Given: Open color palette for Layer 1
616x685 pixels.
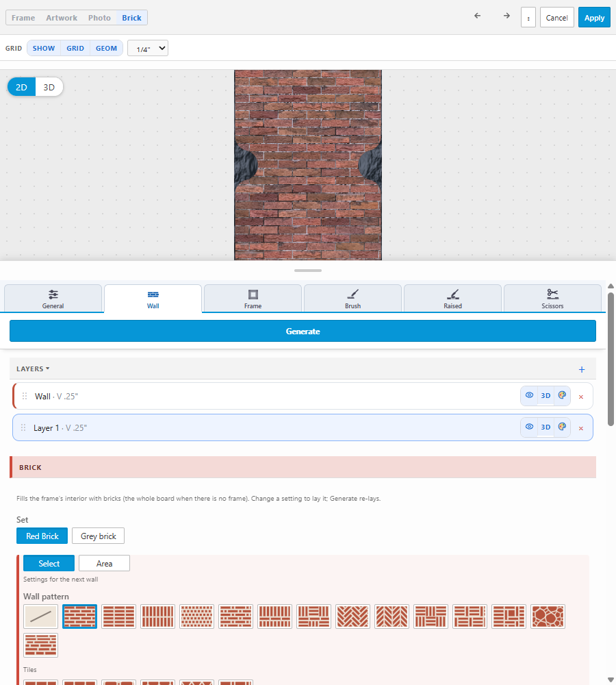Looking at the screenshot, I should point(562,427).
